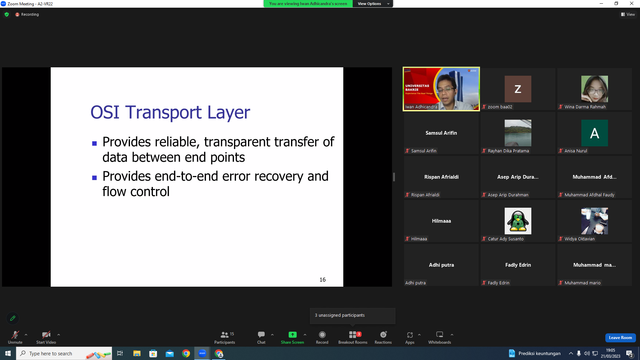Open the taskbar clock and date
This screenshot has width=640, height=360.
[611, 353]
